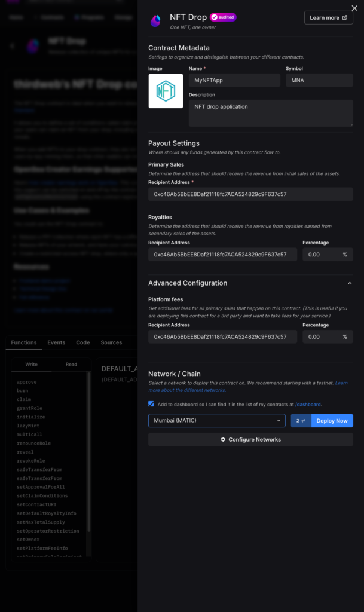Select the multicall function

[x=29, y=434]
